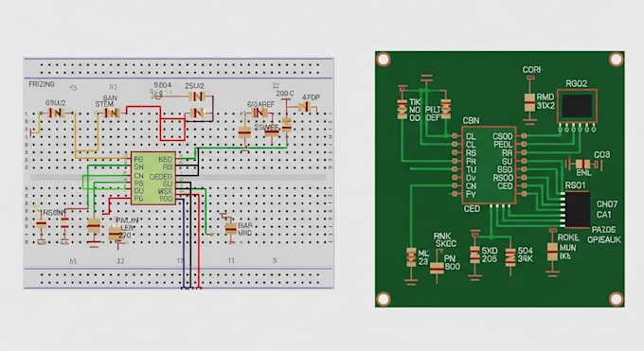
Task: Click the 504 3RK resistor
Action: tap(510, 257)
